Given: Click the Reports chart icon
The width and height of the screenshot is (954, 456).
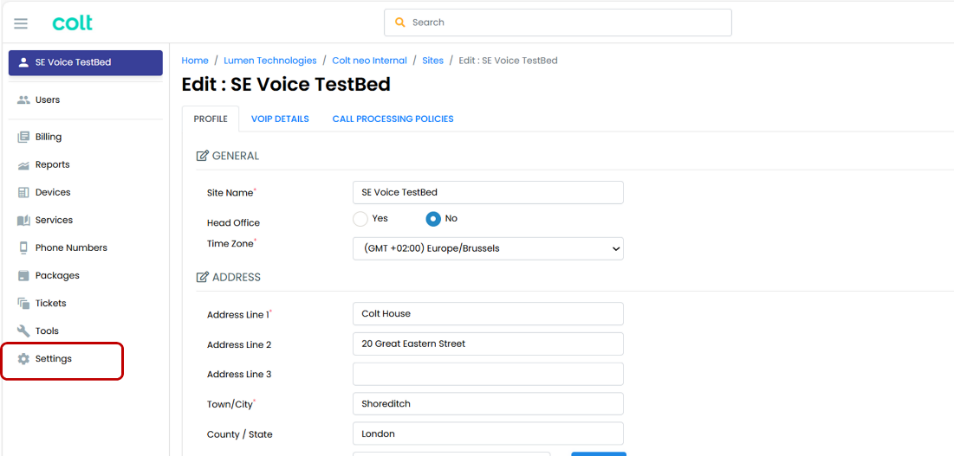Looking at the screenshot, I should [x=24, y=165].
